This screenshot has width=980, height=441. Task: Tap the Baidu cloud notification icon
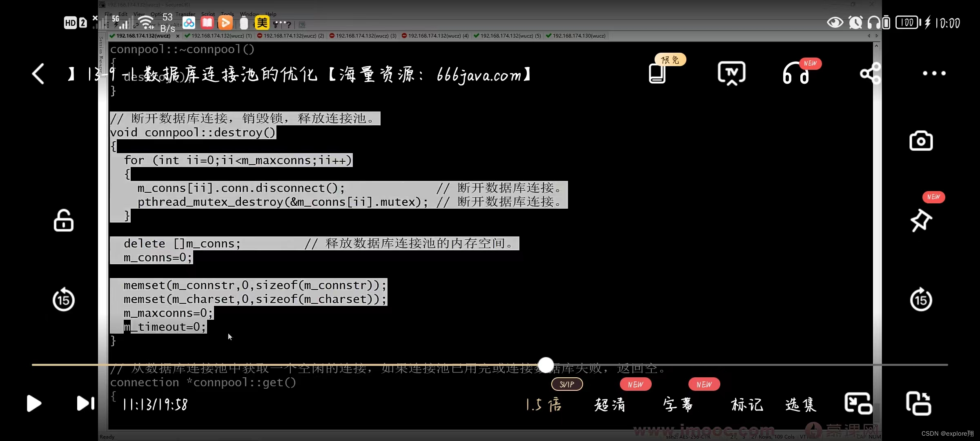(x=189, y=23)
